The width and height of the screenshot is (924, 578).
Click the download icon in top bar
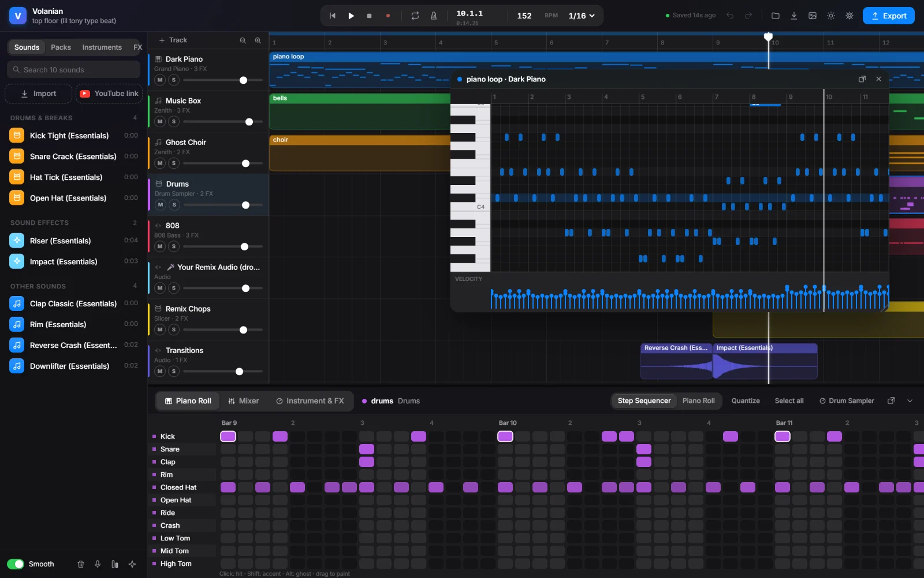tap(794, 16)
